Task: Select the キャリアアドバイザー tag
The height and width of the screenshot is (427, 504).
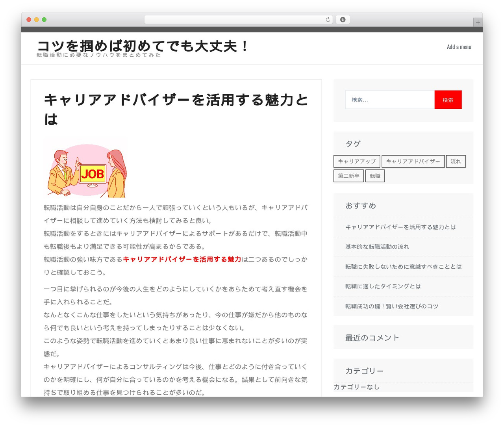Action: coord(413,162)
